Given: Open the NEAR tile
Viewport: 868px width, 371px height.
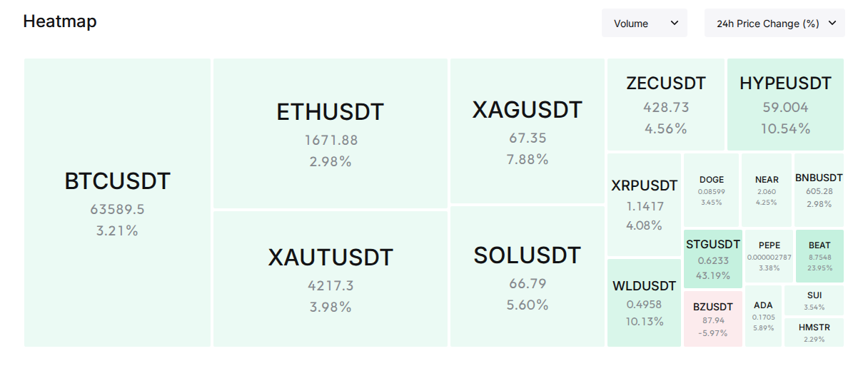Looking at the screenshot, I should [x=767, y=190].
